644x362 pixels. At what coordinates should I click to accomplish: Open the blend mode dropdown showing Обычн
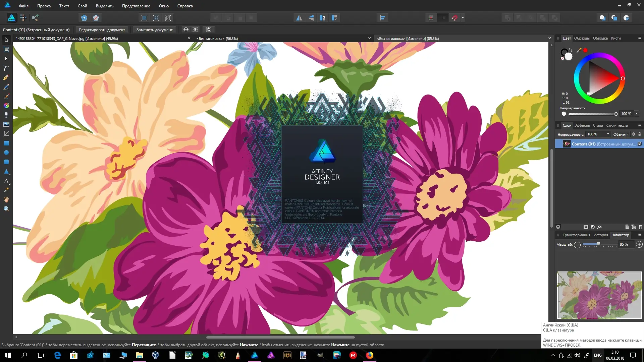click(621, 134)
